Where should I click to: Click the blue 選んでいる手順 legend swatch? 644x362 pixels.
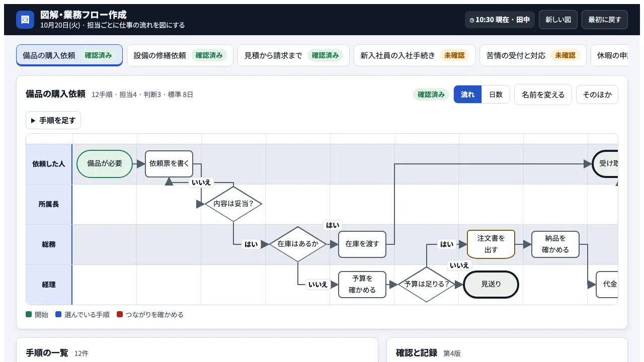[58, 315]
